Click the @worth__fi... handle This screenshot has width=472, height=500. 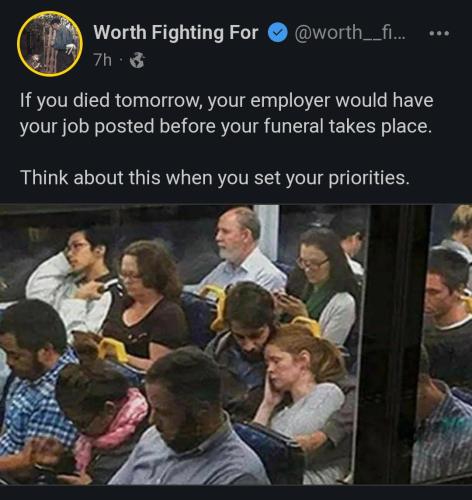(x=350, y=33)
